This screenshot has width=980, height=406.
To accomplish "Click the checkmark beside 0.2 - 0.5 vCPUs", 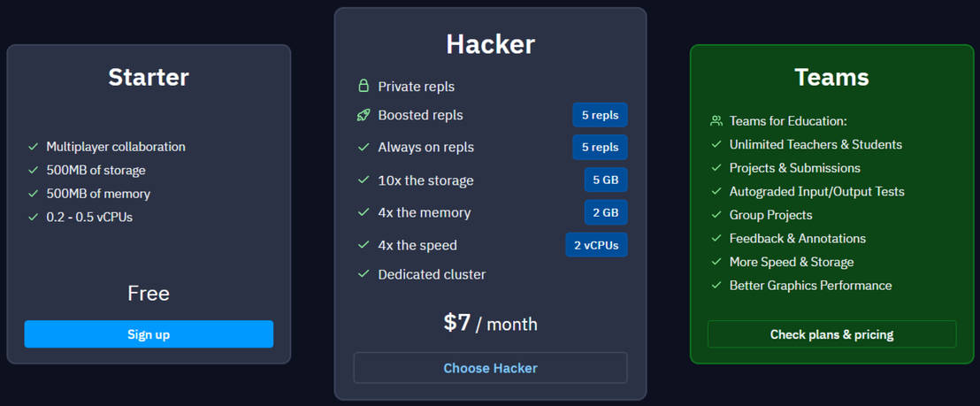I will tap(34, 217).
